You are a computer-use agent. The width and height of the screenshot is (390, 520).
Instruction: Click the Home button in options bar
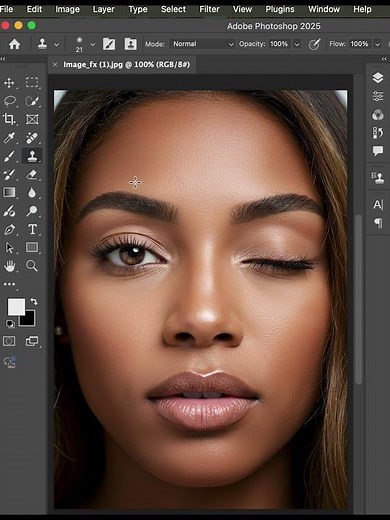14,44
